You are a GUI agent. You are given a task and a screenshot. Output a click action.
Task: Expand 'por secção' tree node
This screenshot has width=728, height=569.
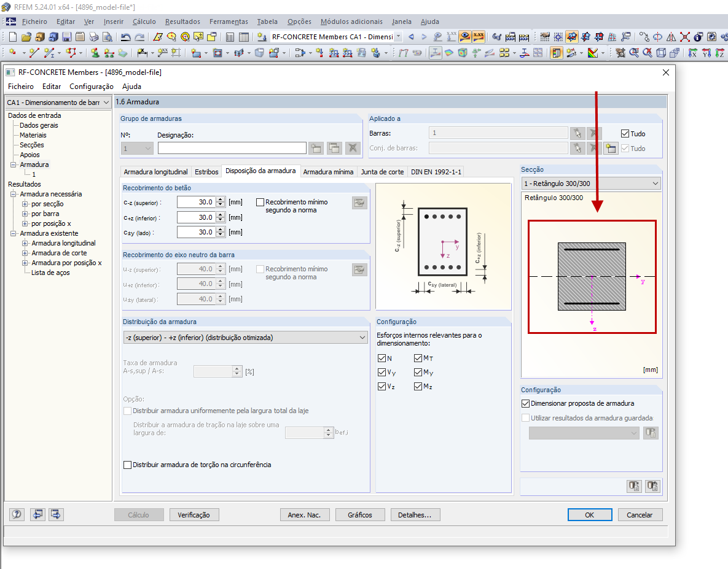(x=25, y=204)
